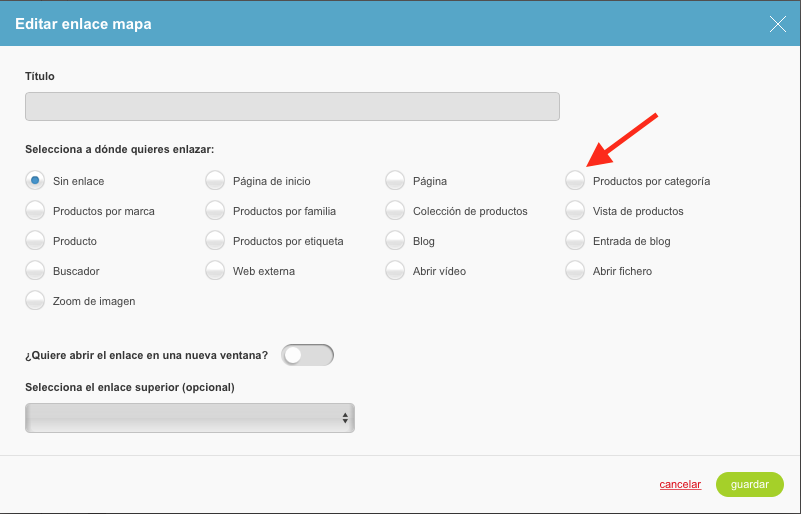Select the Abrir vídeo radio option
Screen dimensions: 801x514
pos(395,271)
